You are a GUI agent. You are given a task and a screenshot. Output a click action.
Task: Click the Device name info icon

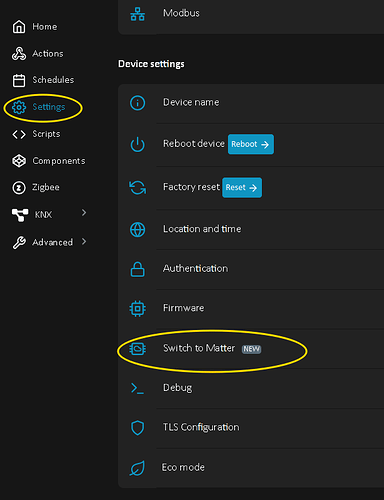tap(137, 103)
